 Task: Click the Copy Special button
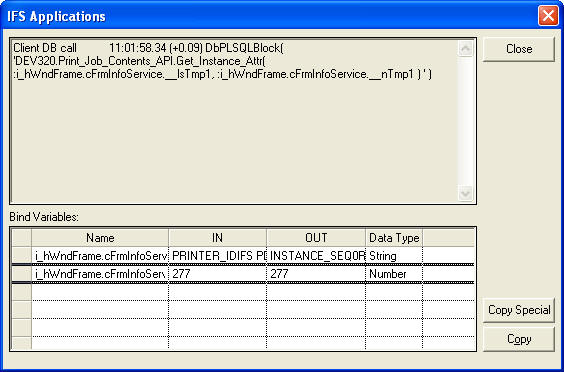tap(518, 310)
